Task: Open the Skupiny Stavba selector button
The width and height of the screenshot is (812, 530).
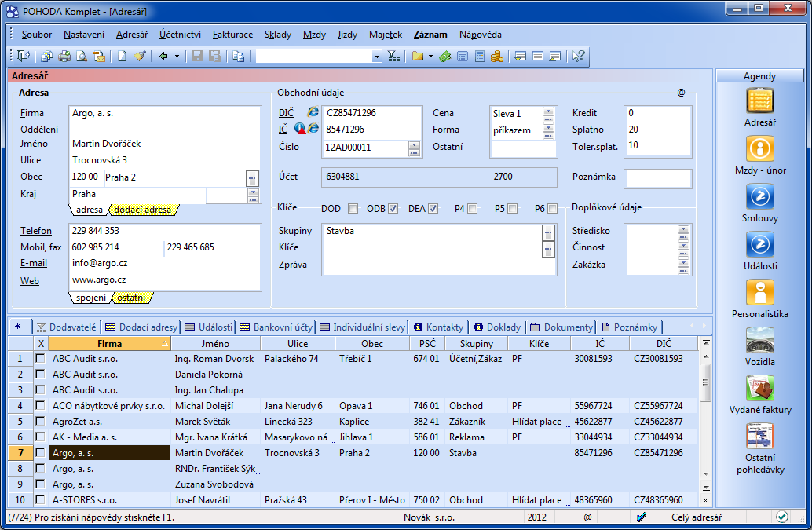Action: click(x=548, y=232)
